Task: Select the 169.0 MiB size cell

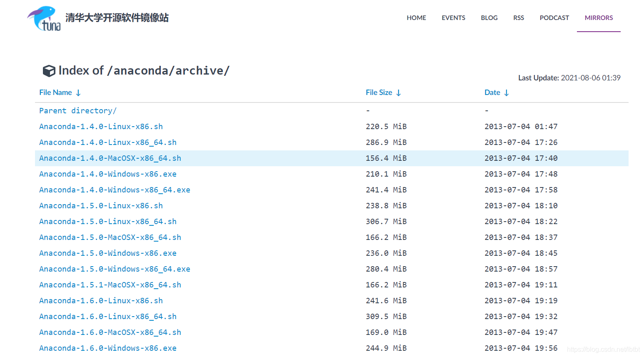Action: pyautogui.click(x=386, y=332)
